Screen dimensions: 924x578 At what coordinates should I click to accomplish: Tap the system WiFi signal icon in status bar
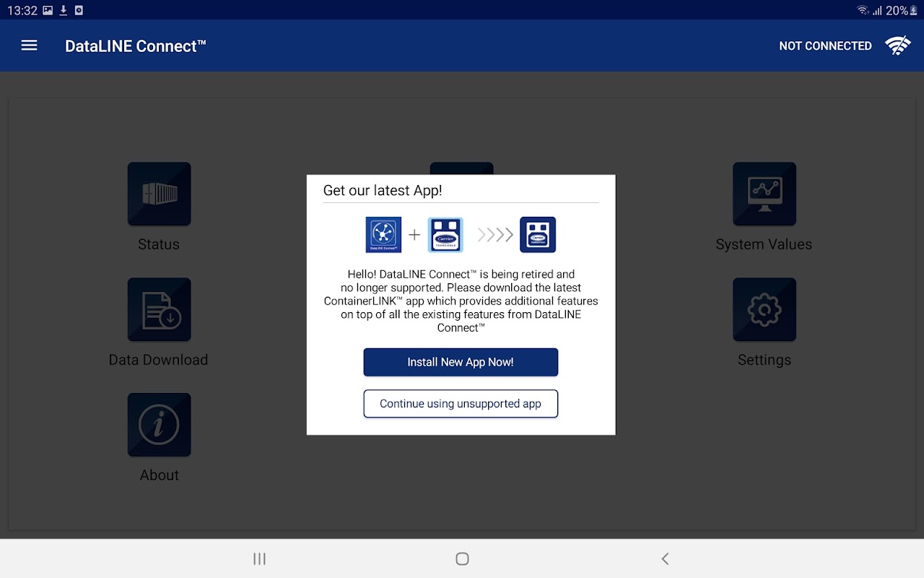(863, 10)
